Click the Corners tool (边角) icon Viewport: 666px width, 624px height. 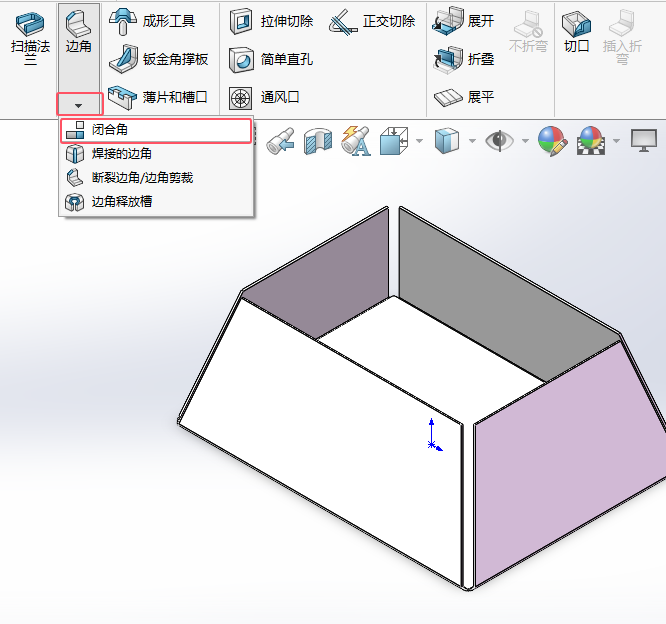(x=79, y=31)
